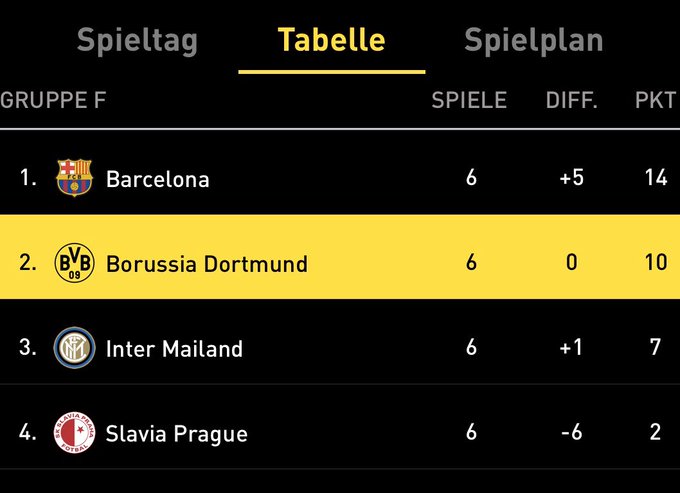Switch to the Spieltag tab

pyautogui.click(x=137, y=41)
